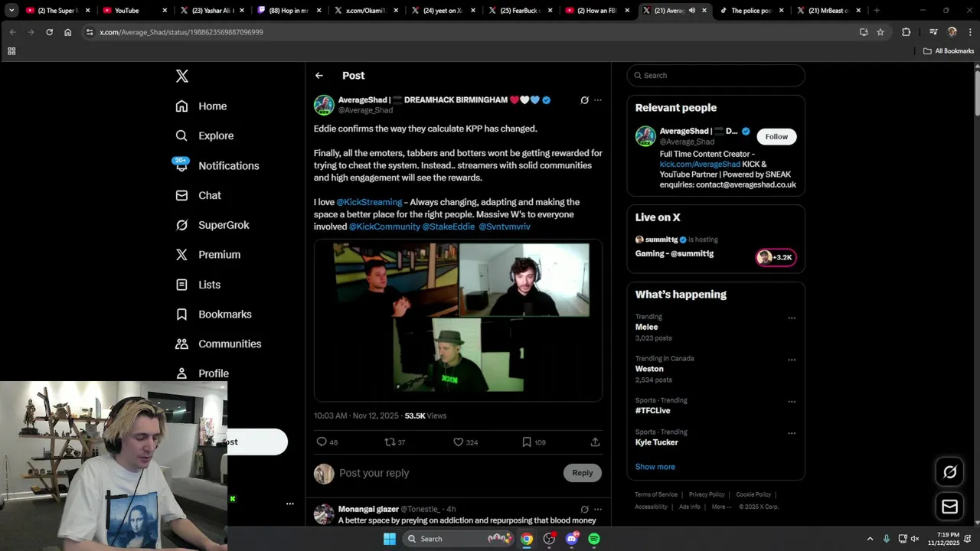980x551 pixels.
Task: Open more options on Monangai glazer's reply
Action: (x=598, y=509)
